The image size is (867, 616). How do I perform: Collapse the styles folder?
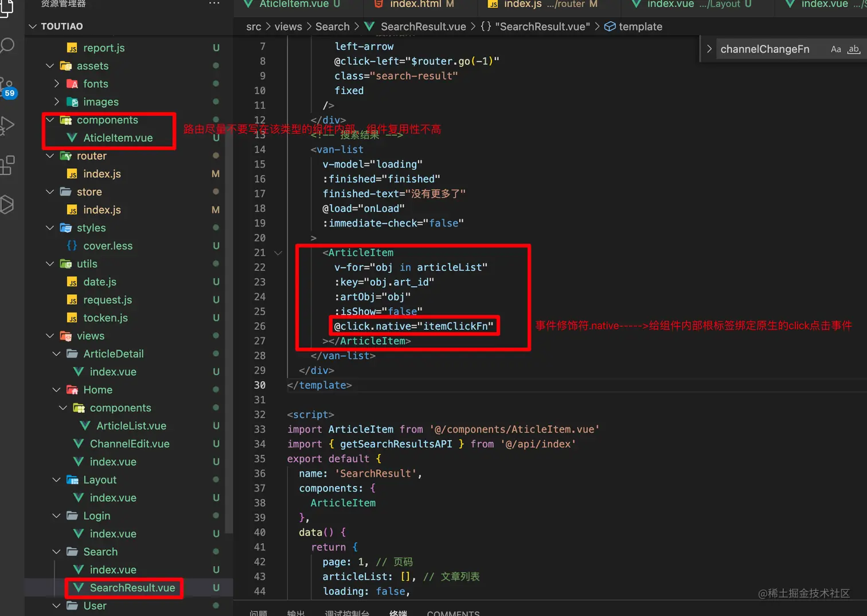(50, 228)
